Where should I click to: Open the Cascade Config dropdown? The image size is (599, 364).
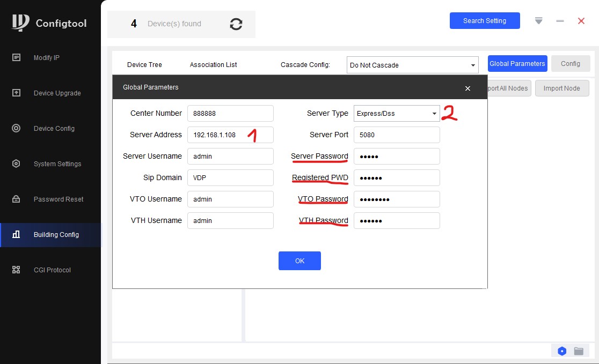tap(472, 65)
